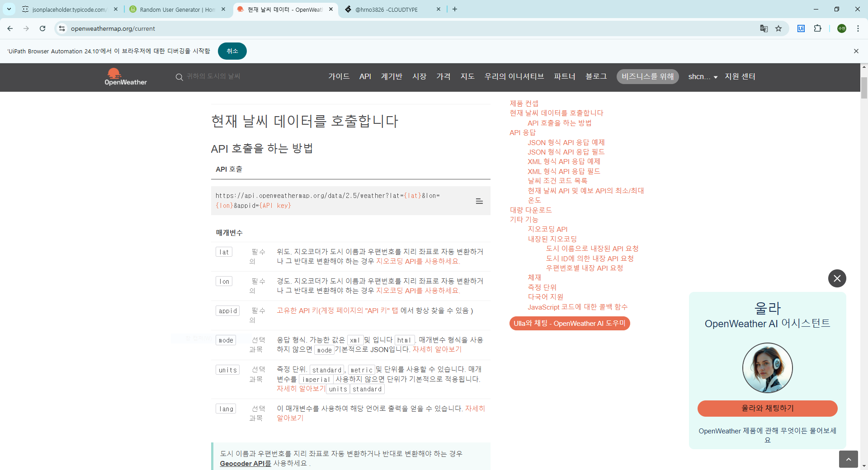
Task: Open site information icon in address bar
Action: point(62,28)
